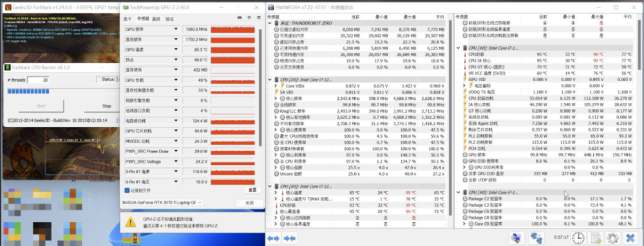This screenshot has height=246, width=644.
Task: Open GPU 温度 sensor dropdown arrow
Action: click(x=176, y=50)
